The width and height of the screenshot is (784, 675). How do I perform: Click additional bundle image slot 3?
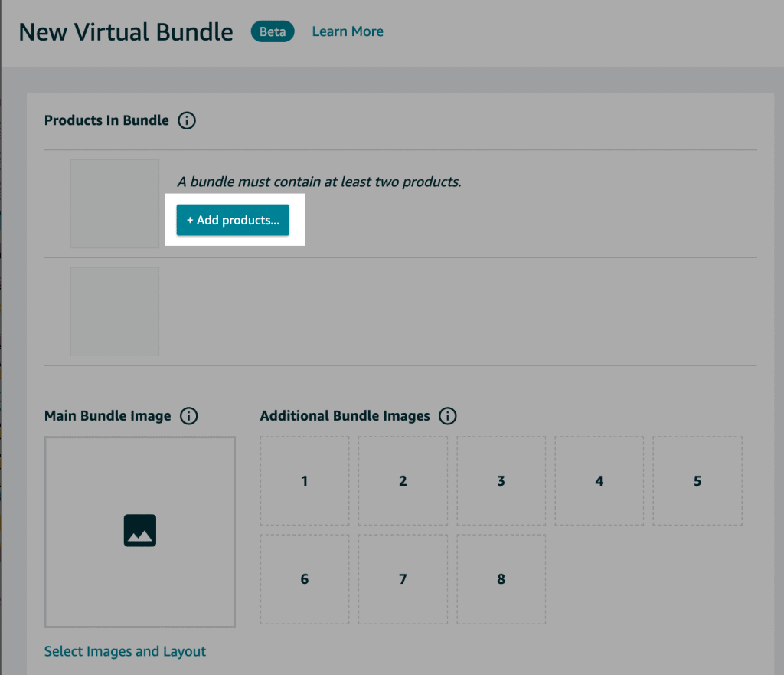pos(501,480)
